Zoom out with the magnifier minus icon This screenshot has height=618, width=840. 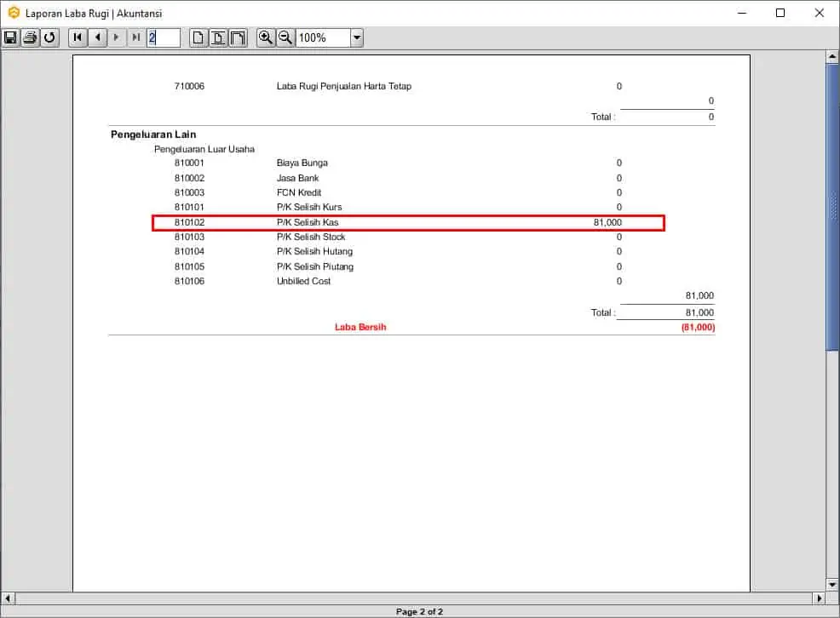pyautogui.click(x=285, y=37)
